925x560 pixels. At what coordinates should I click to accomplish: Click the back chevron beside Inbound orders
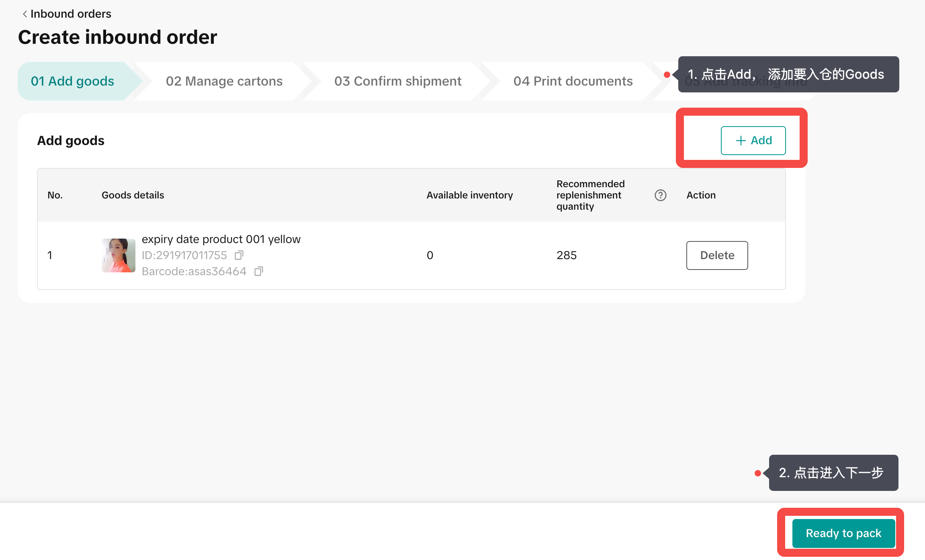coord(25,14)
